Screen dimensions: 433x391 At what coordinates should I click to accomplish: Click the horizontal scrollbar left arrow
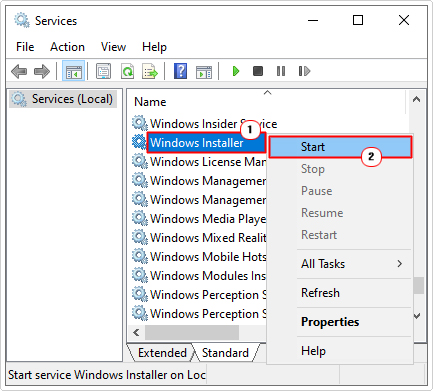pos(136,332)
